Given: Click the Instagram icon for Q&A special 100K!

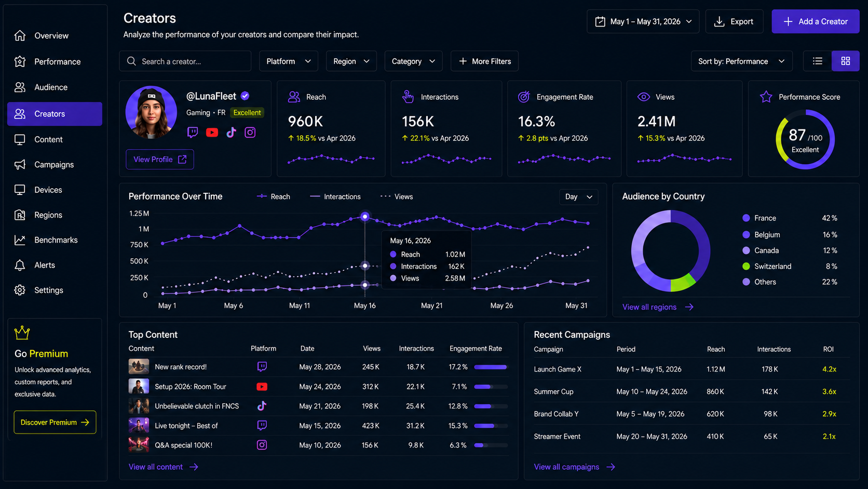Looking at the screenshot, I should pyautogui.click(x=262, y=445).
